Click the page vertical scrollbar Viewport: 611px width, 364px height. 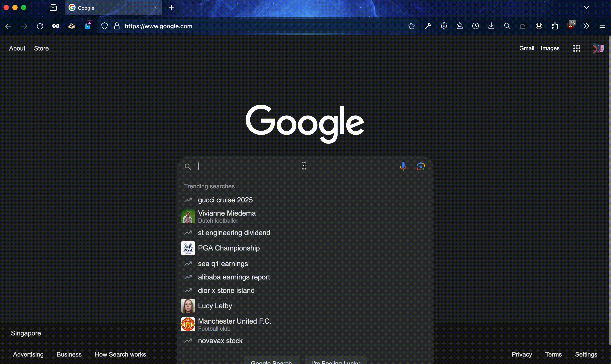coord(609,190)
